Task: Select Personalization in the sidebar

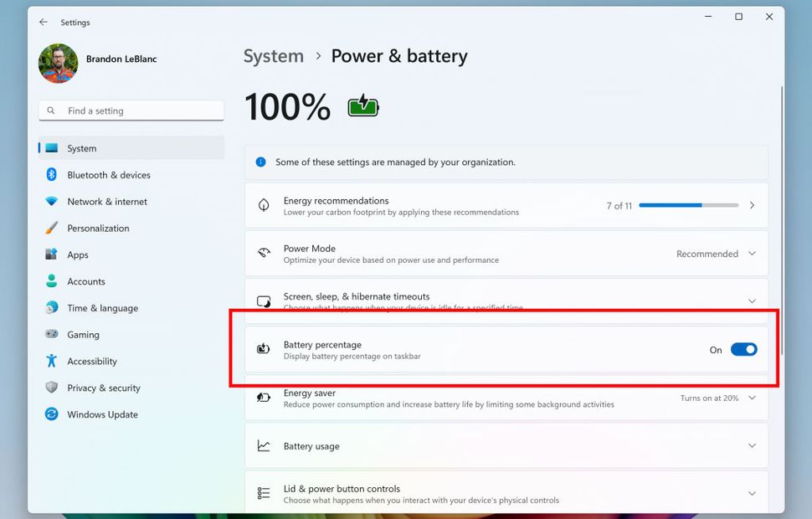Action: tap(97, 228)
